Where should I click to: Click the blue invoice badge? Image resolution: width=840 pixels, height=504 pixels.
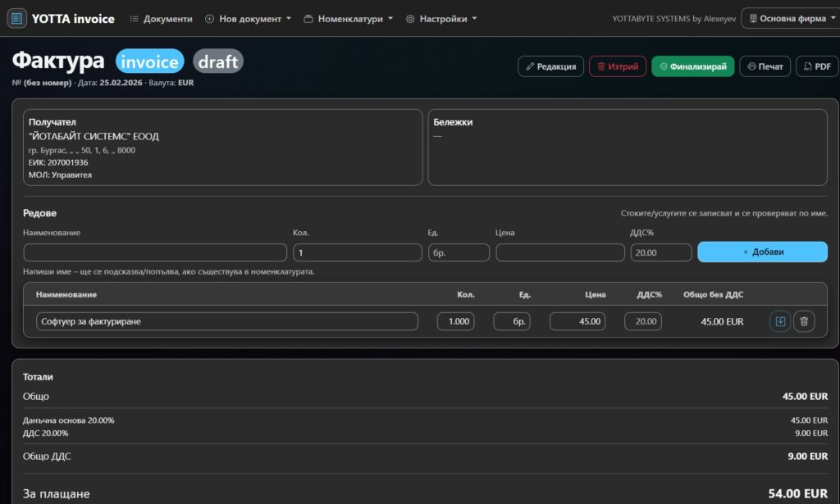coord(149,61)
